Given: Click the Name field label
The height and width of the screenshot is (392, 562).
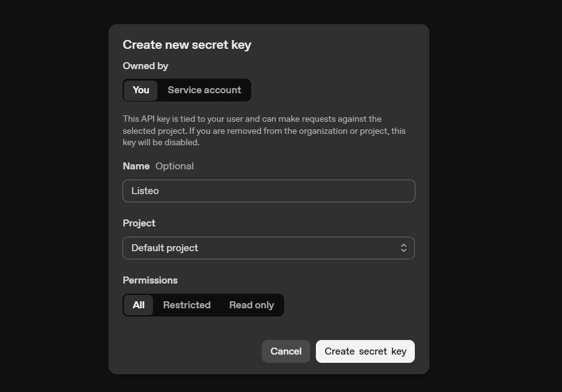Looking at the screenshot, I should pyautogui.click(x=136, y=166).
